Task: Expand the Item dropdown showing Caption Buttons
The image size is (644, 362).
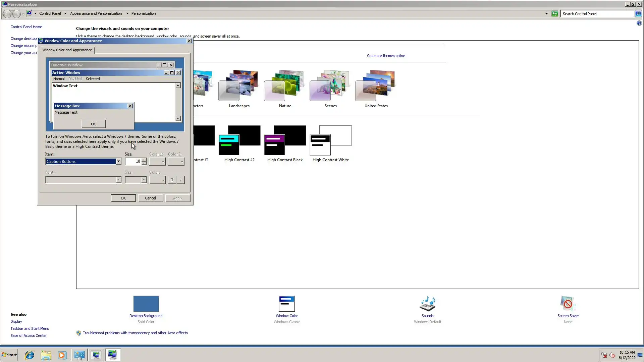Action: pyautogui.click(x=118, y=162)
